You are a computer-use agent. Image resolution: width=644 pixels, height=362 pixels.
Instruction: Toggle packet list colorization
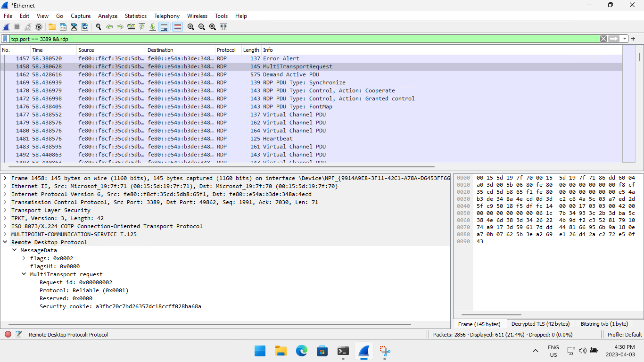click(177, 27)
